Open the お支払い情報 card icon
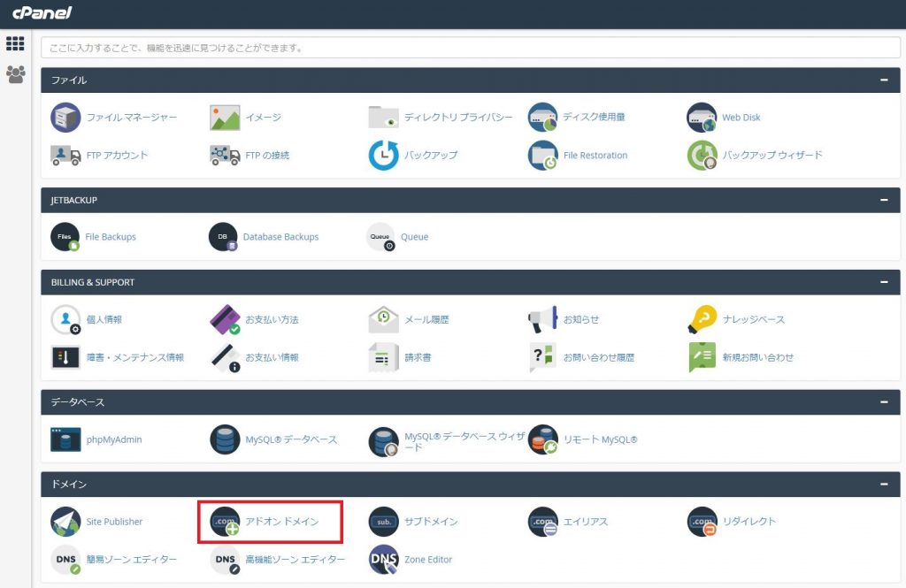Image resolution: width=906 pixels, height=588 pixels. (225, 357)
